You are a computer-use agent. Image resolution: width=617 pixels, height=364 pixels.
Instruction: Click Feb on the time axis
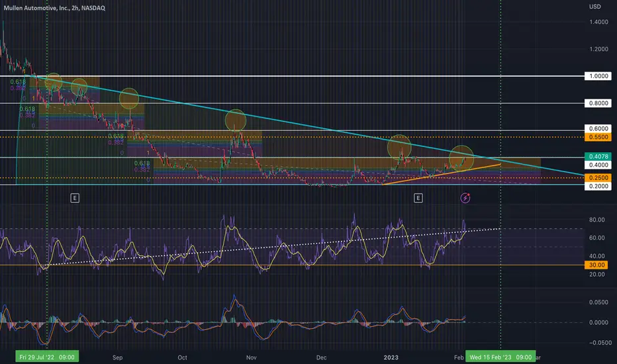point(459,357)
